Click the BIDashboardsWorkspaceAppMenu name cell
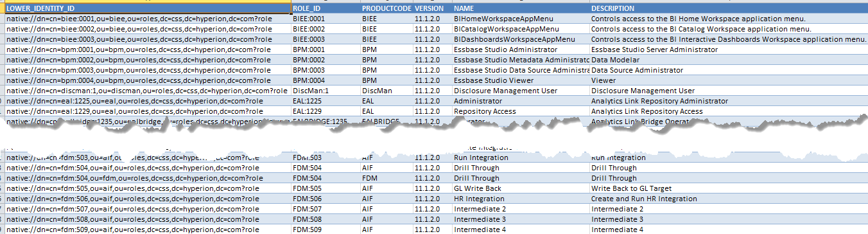This screenshot has height=234, width=868. tap(521, 40)
